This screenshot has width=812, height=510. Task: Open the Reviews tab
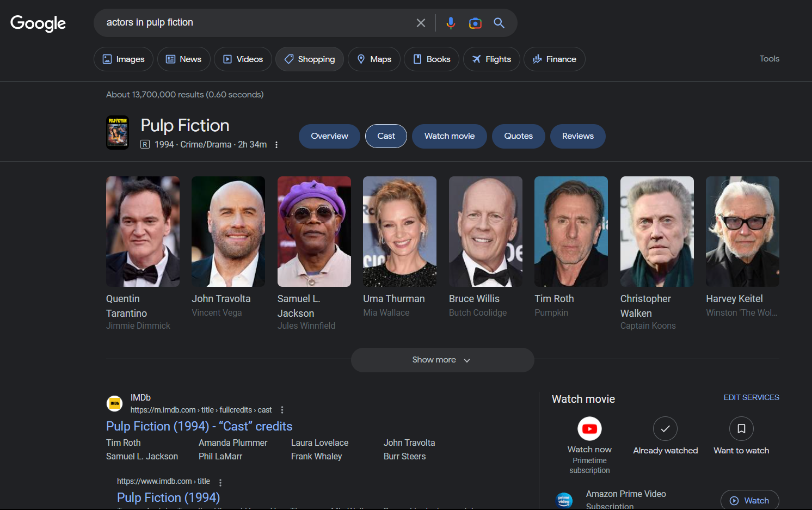tap(578, 136)
